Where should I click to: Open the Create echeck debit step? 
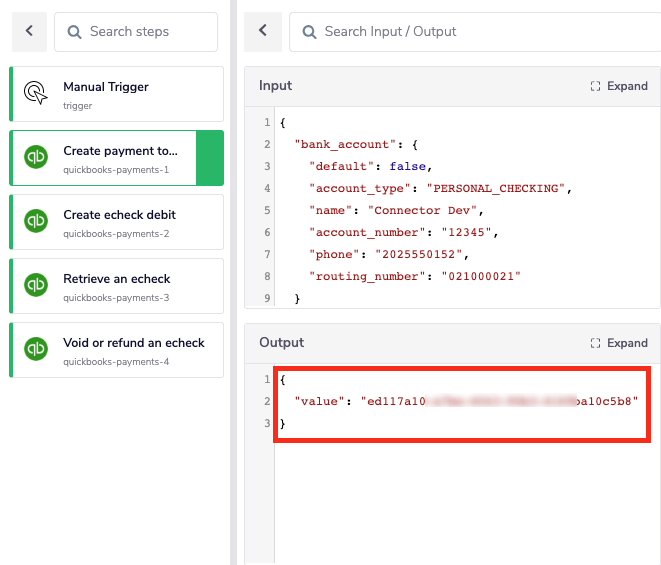point(116,222)
